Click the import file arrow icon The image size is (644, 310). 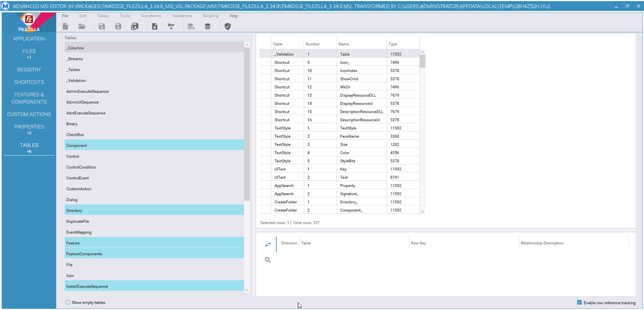(155, 26)
